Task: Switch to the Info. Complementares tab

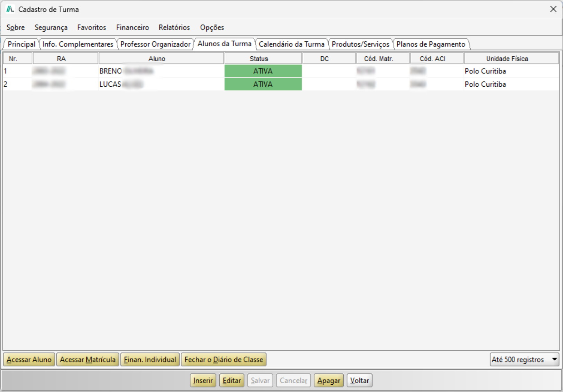Action: (x=78, y=44)
